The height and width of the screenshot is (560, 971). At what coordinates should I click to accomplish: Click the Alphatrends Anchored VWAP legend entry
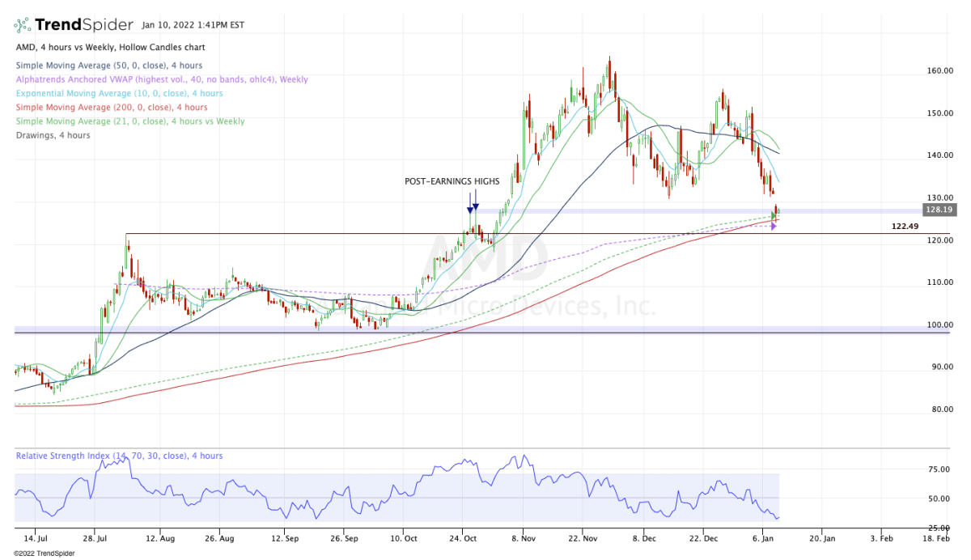pyautogui.click(x=161, y=79)
